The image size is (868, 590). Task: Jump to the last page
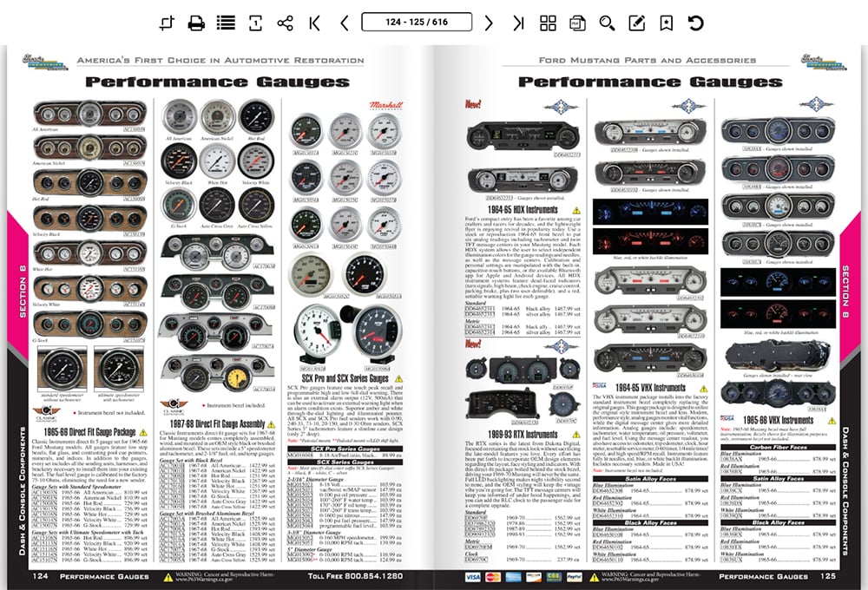(518, 23)
